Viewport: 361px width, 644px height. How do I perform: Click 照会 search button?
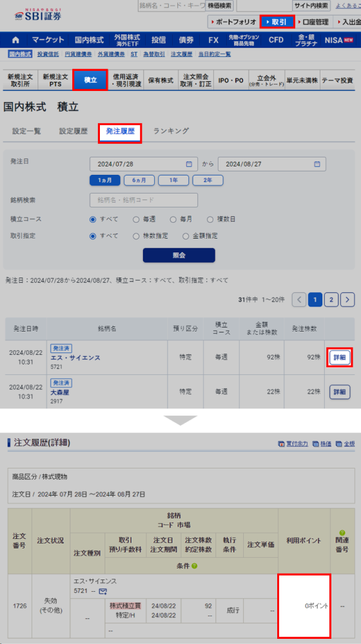pos(179,255)
